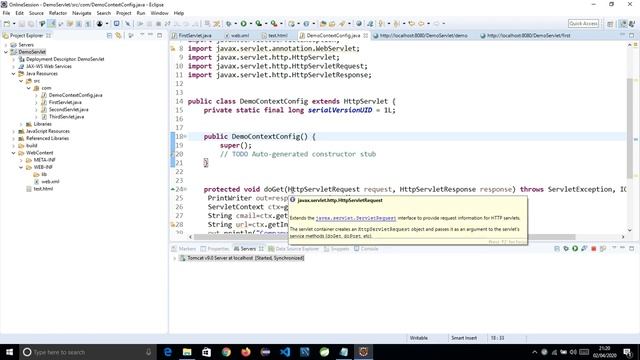Click the New file toolbar icon
This screenshot has height=360, width=640.
(7, 24)
